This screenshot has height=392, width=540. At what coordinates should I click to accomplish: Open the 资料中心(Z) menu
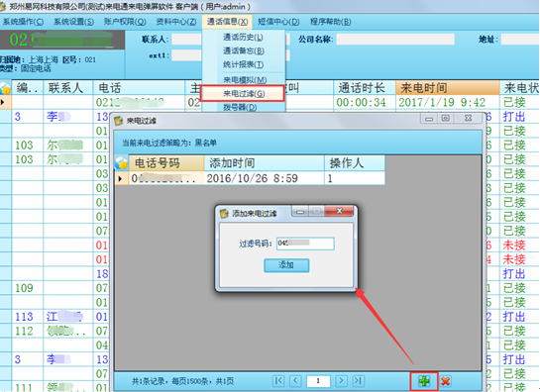pyautogui.click(x=176, y=22)
